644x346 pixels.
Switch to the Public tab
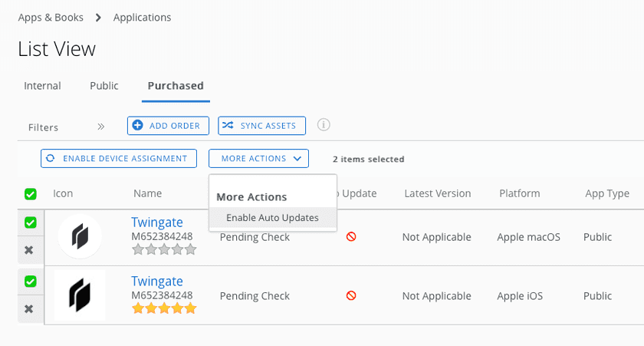(x=104, y=86)
